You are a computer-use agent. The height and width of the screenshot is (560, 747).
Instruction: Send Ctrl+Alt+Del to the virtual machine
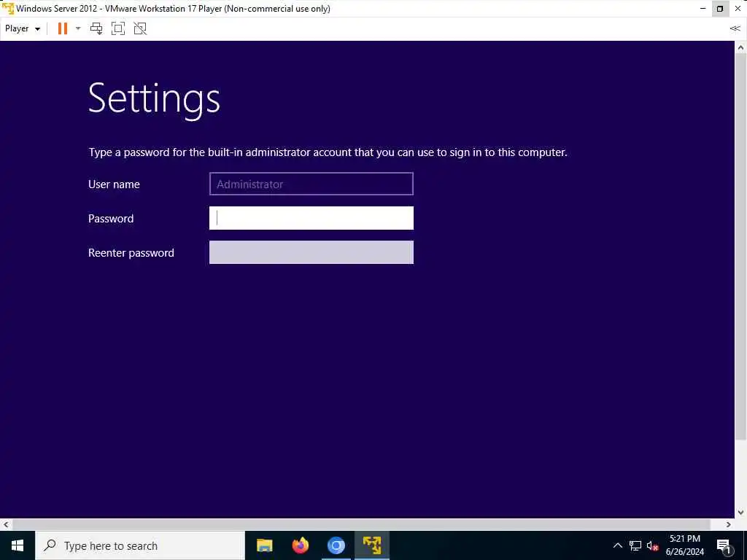[96, 28]
